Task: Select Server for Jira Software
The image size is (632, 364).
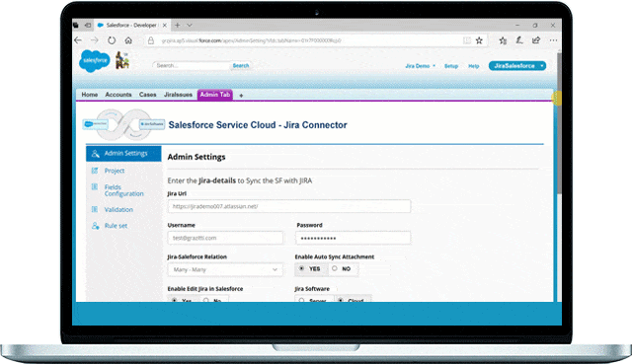Action: click(x=301, y=300)
